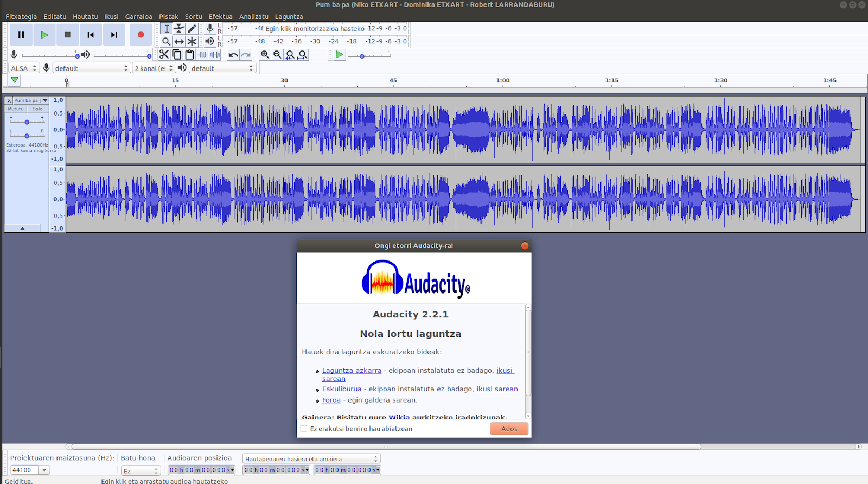The image size is (868, 484).
Task: Select the Draw pencil tool
Action: point(192,29)
